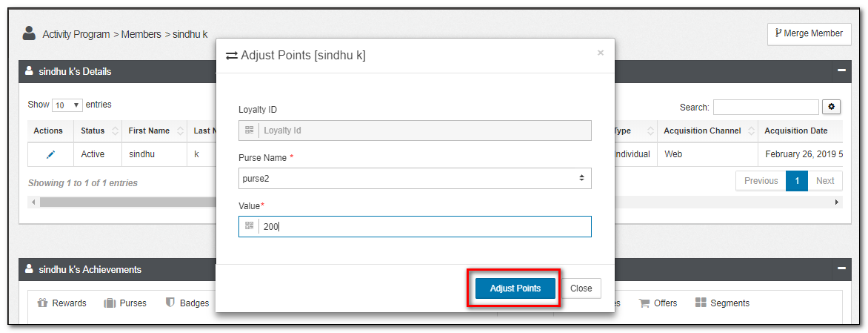Click the horizontal scrollbar right arrow

click(x=837, y=202)
